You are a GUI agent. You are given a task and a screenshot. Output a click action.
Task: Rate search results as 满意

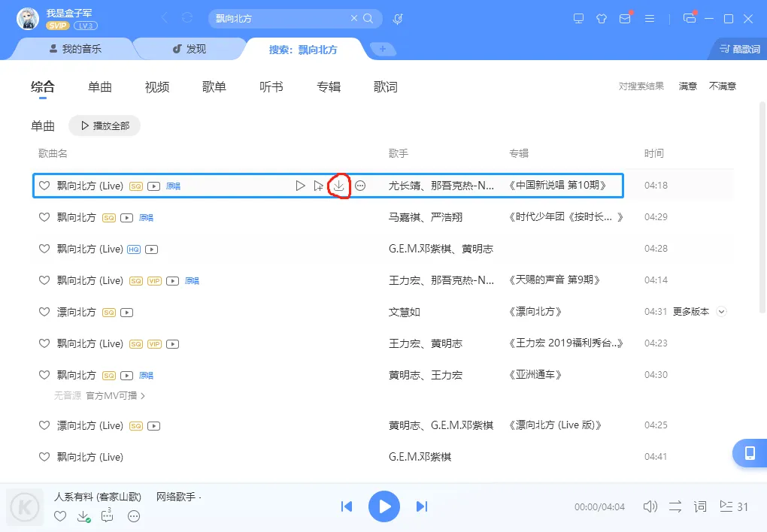tap(688, 86)
